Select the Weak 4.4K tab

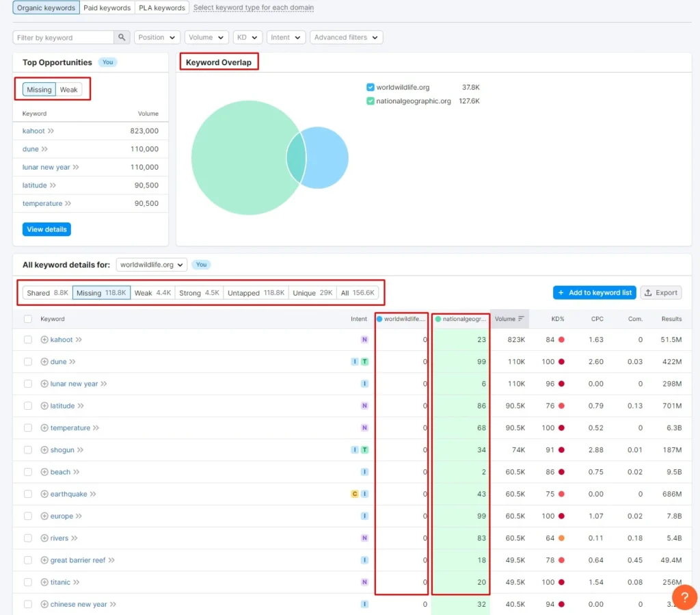[x=152, y=293]
